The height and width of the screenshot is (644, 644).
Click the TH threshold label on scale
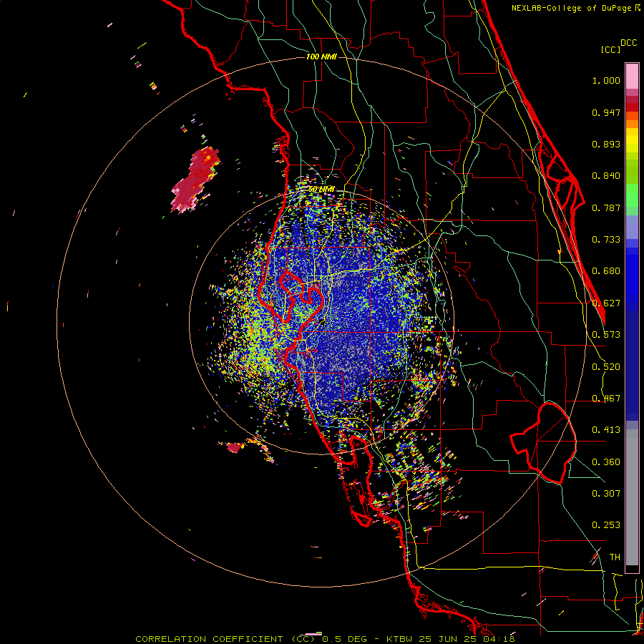tap(615, 557)
